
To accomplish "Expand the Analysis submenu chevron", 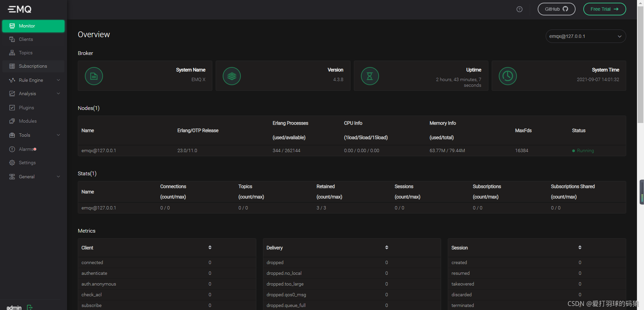I will (58, 94).
